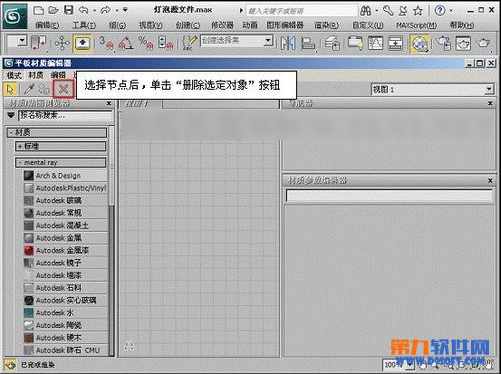This screenshot has height=374, width=501.
Task: Open Edit Named Selection Sets icon
Action: [189, 43]
